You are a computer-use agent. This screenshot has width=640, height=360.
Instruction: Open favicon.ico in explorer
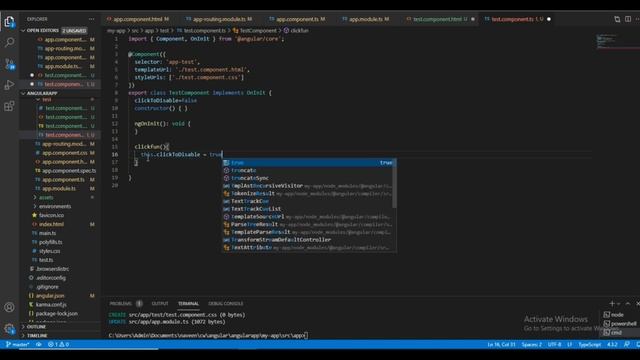(51, 216)
